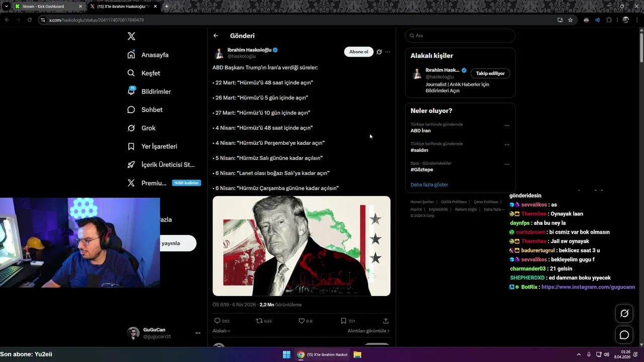Open the Windows Start button
The image size is (644, 362).
pyautogui.click(x=286, y=354)
